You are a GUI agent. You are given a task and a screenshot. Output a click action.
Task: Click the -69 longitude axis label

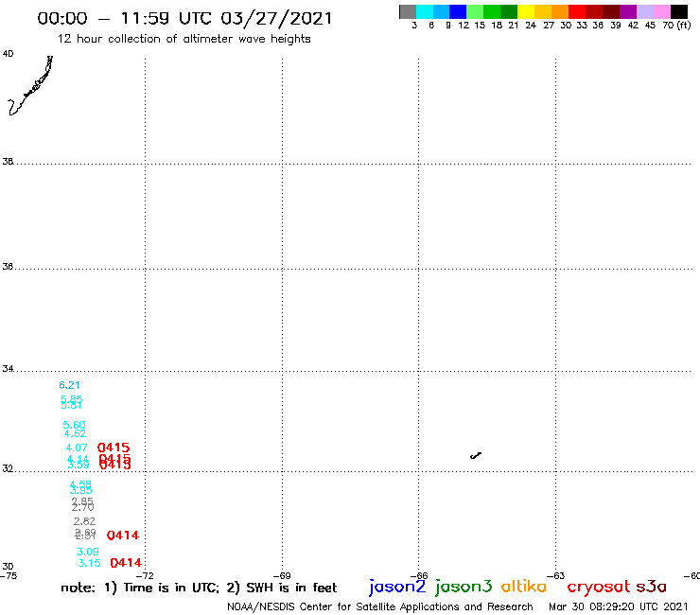click(282, 576)
